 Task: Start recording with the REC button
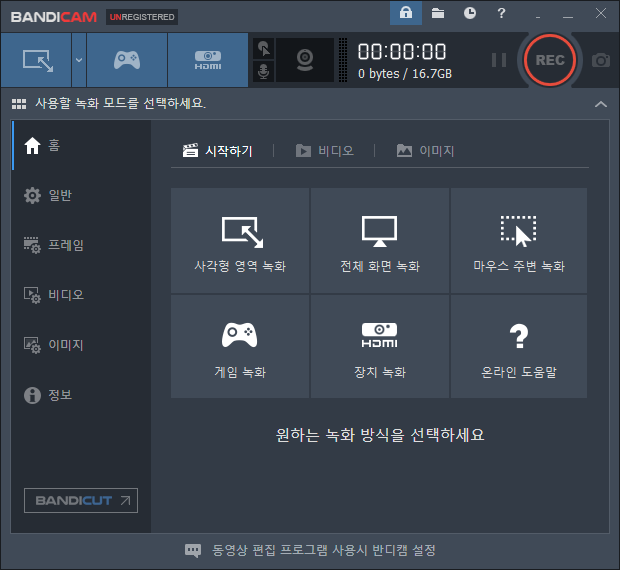(x=550, y=60)
